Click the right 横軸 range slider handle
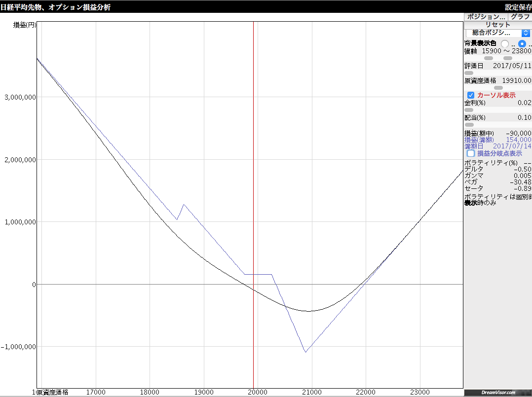This screenshot has width=532, height=397. tap(508, 58)
